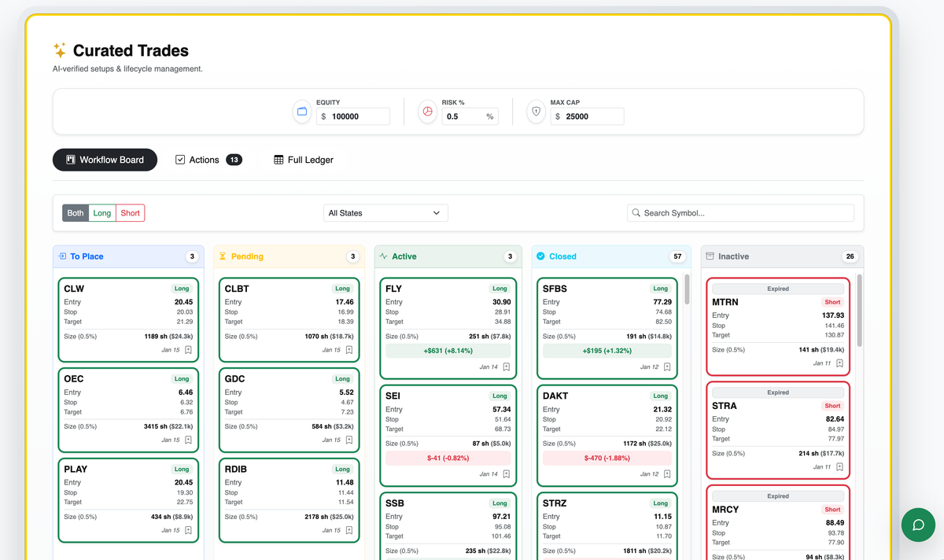Switch filter back to Both
The image size is (944, 560).
tap(75, 212)
